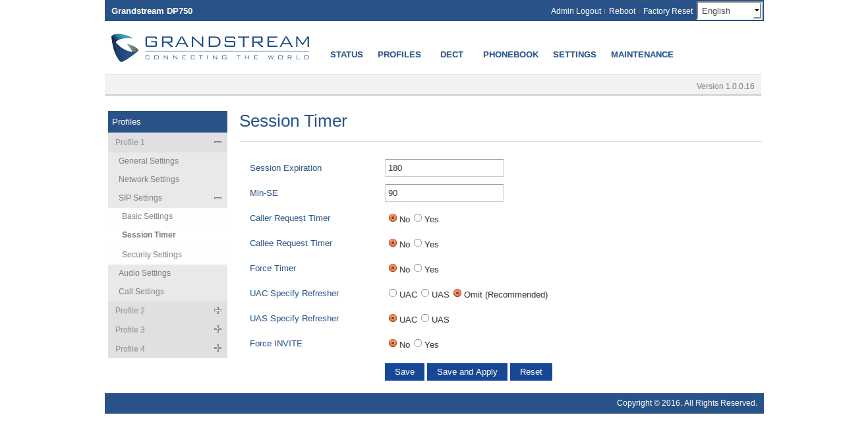Open the DECT menu

(x=451, y=55)
